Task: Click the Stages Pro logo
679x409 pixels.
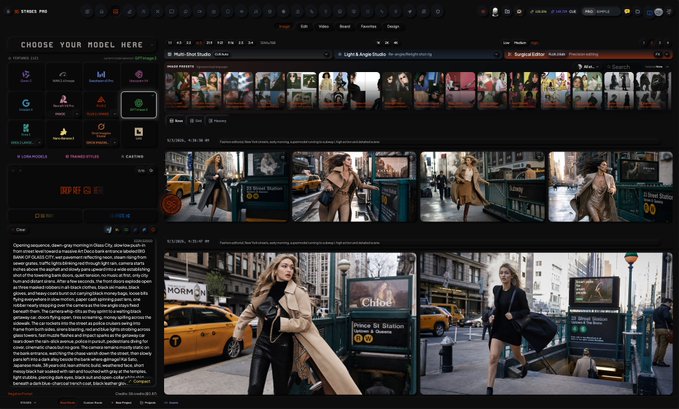Action: [31, 12]
